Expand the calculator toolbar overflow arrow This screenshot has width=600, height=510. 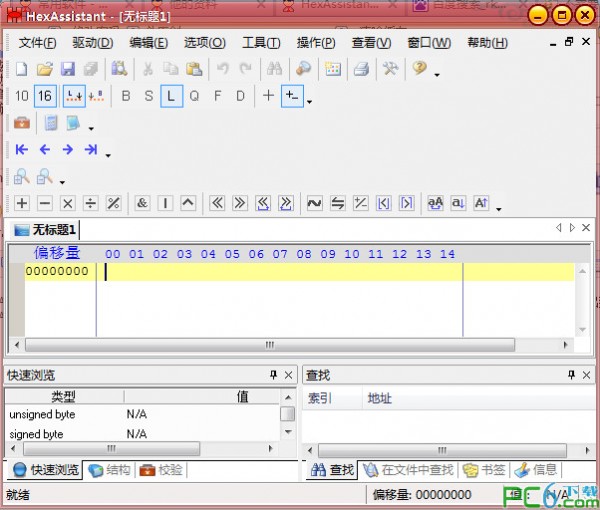click(91, 129)
